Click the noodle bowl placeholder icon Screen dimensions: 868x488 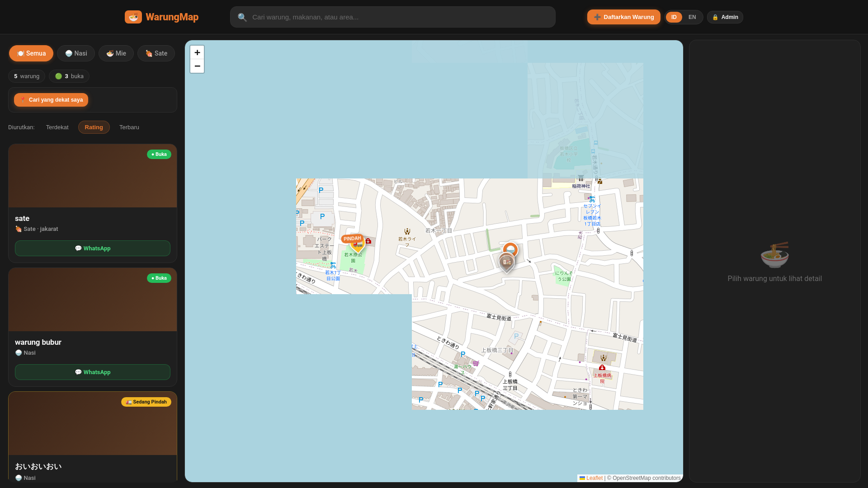(x=774, y=255)
